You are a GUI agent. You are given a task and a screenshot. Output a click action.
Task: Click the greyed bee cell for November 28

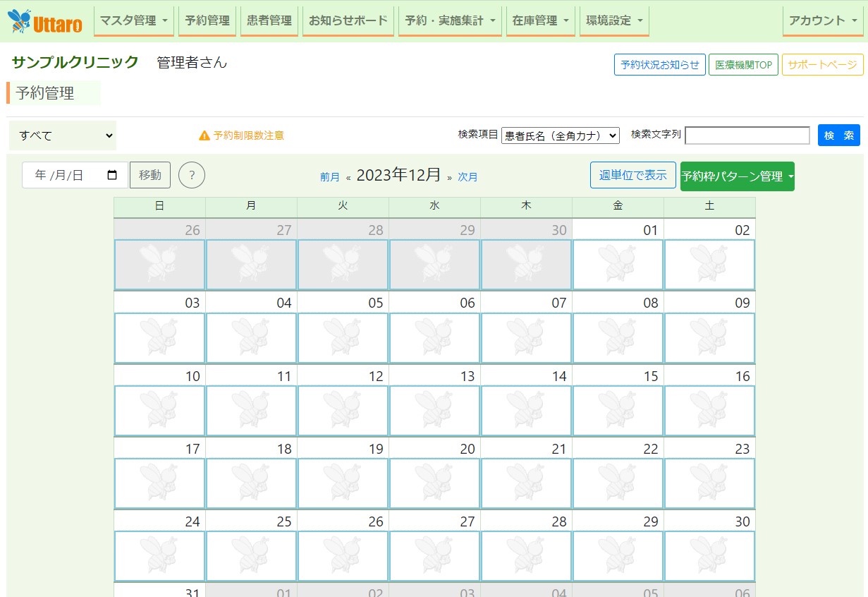coord(343,265)
